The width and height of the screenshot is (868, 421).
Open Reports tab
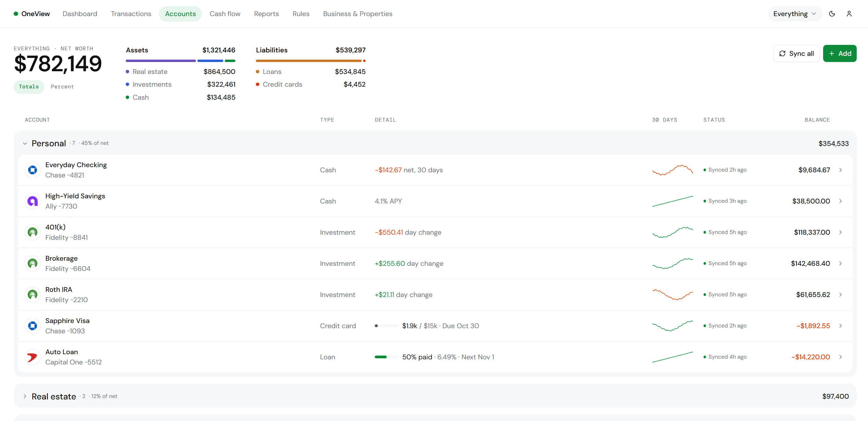coord(266,14)
